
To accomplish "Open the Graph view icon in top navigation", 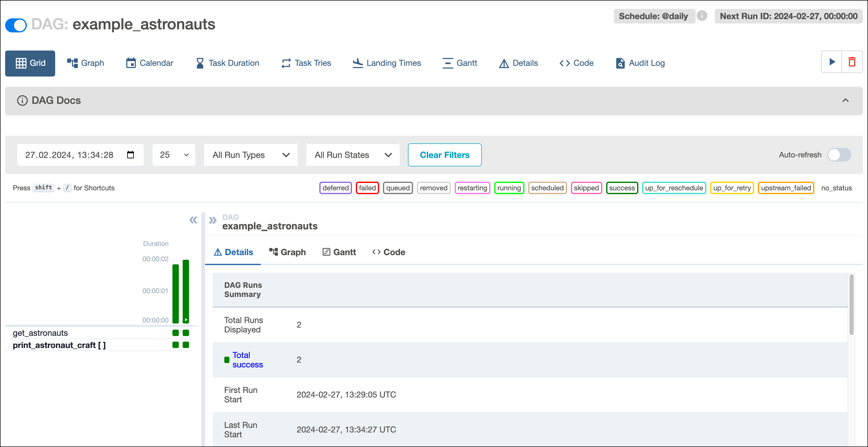I will pos(85,63).
